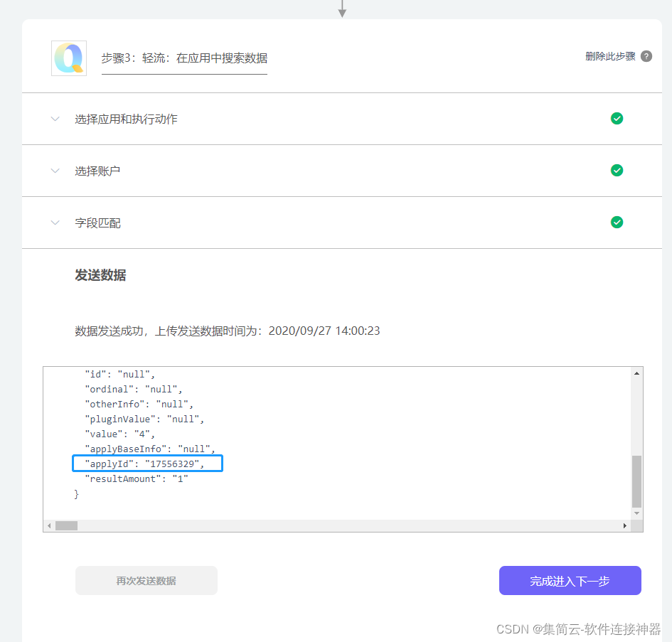Click the 发送数据 heading
Viewport: 672px width, 642px height.
pos(100,275)
